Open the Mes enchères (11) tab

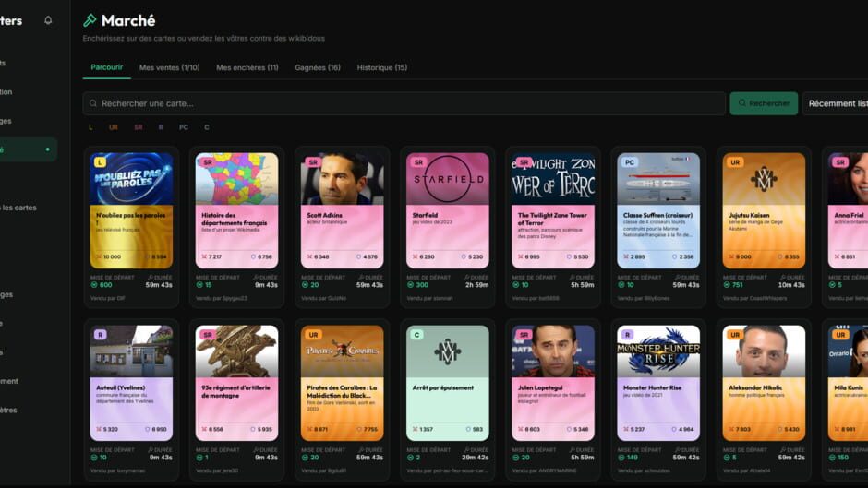click(247, 67)
